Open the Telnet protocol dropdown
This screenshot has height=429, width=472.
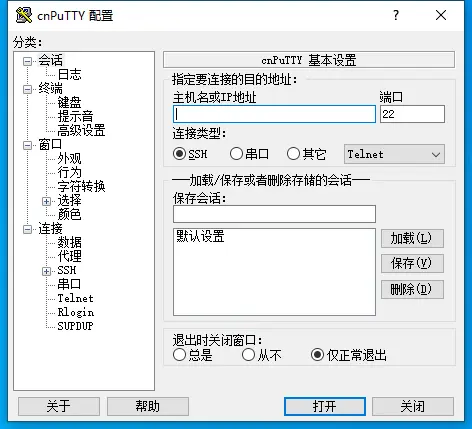[x=394, y=154]
